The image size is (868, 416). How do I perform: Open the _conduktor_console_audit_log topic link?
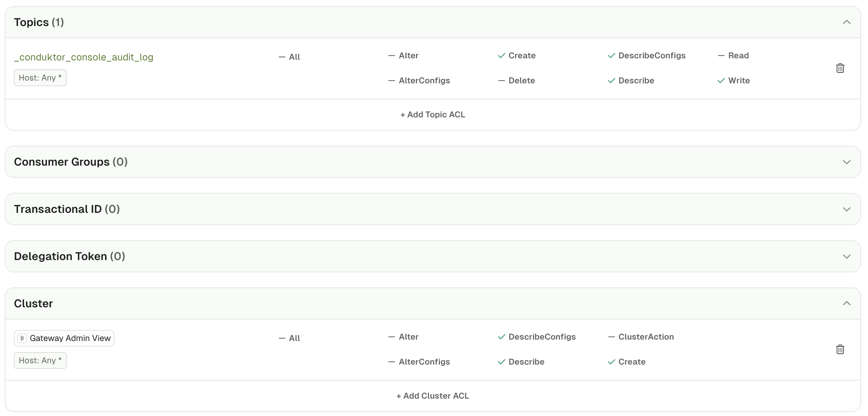[84, 57]
